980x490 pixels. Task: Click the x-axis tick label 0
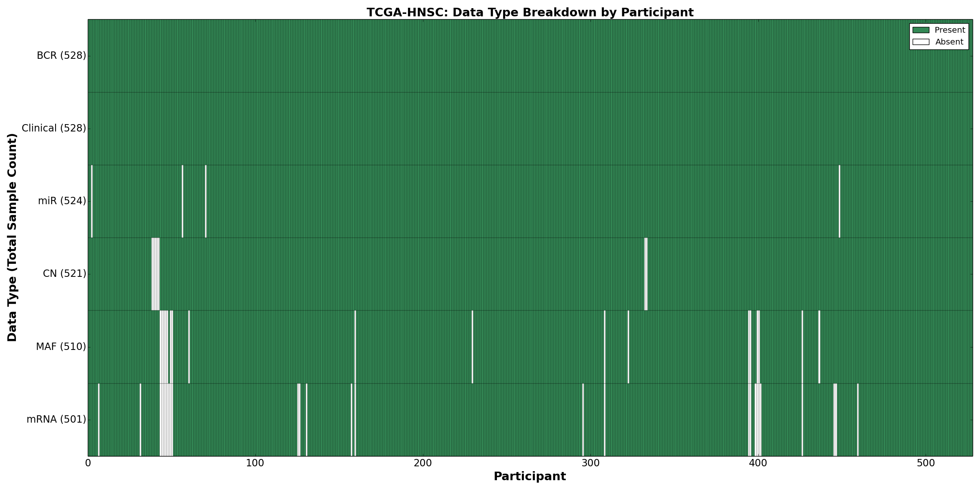[88, 463]
